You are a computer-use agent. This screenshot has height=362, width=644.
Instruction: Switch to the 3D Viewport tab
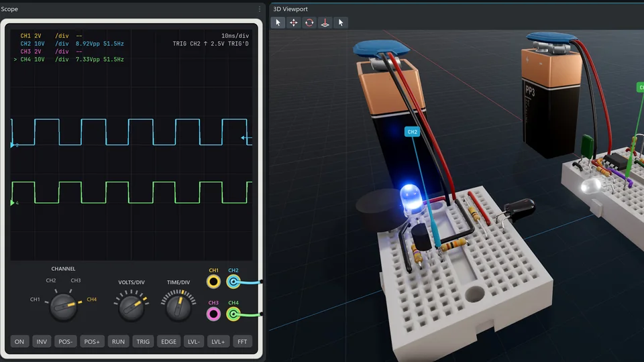coord(290,9)
